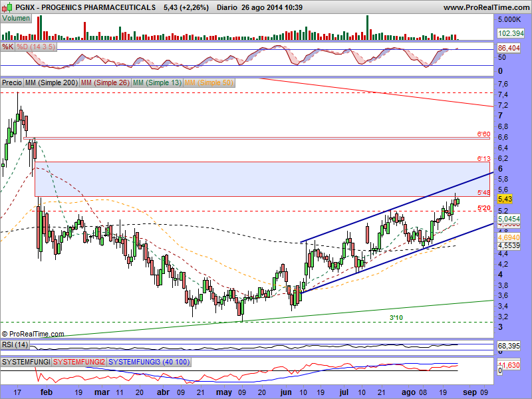Click the RSI value 68,395
This screenshot has height=399, width=532.
509,346
